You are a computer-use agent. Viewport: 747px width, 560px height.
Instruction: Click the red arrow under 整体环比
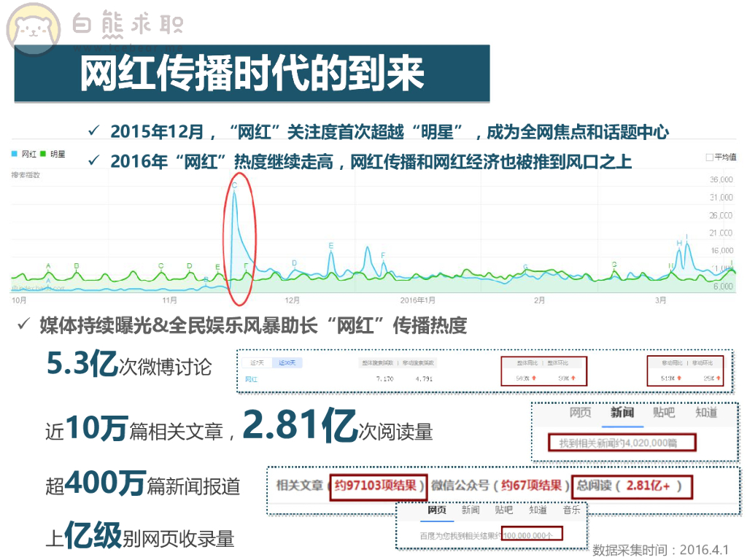click(x=573, y=378)
